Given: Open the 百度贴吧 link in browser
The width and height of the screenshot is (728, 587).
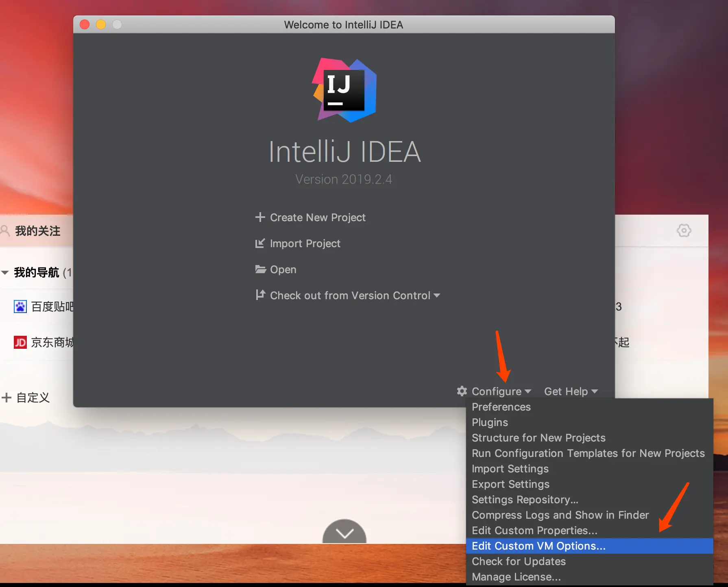Looking at the screenshot, I should 52,307.
